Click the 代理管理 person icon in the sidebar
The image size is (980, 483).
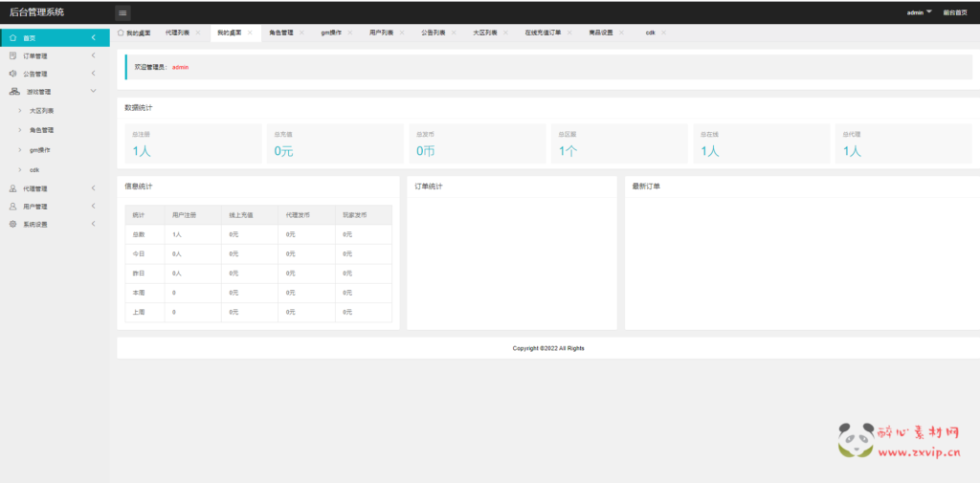click(12, 188)
